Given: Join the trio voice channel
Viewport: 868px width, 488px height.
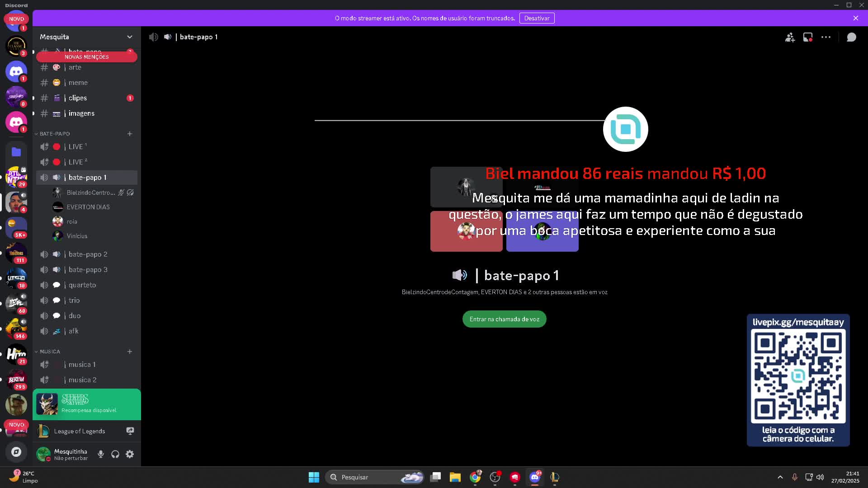Looking at the screenshot, I should pos(86,300).
